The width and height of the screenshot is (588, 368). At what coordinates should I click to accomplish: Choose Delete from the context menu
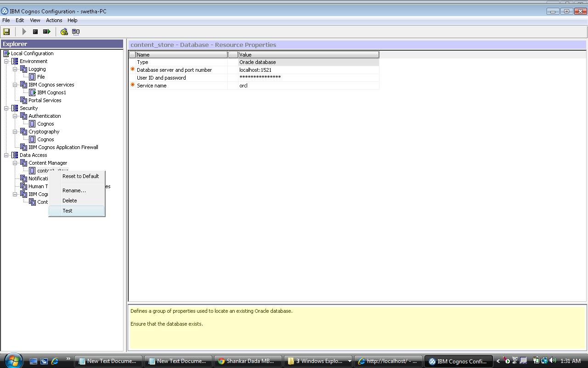pos(77,201)
